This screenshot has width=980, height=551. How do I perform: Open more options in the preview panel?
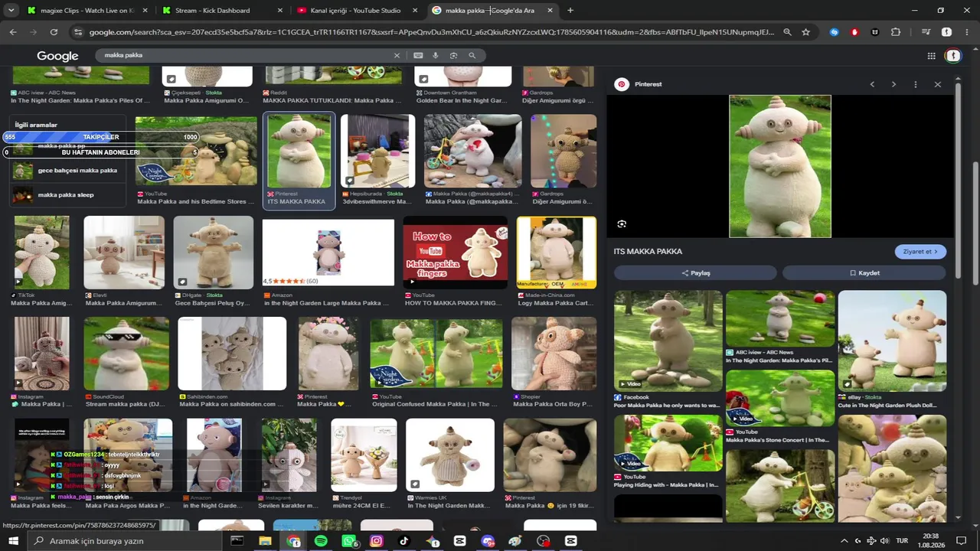916,84
